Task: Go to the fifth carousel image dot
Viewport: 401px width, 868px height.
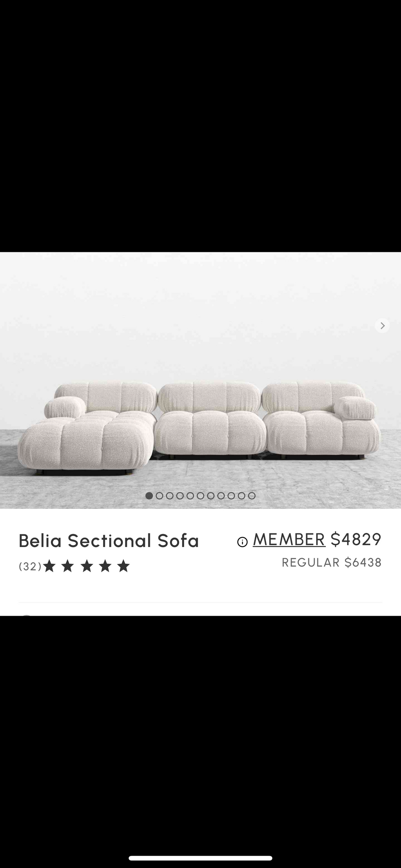Action: coord(190,496)
